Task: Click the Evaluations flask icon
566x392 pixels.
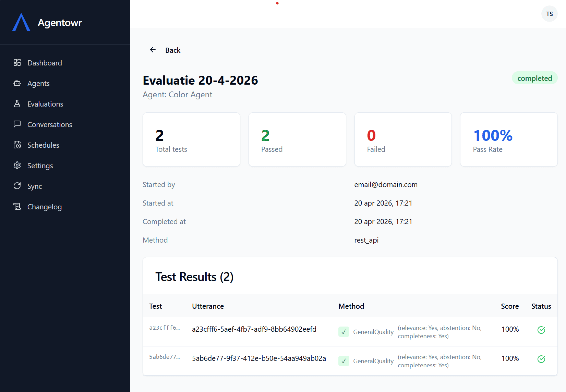Action: [17, 103]
